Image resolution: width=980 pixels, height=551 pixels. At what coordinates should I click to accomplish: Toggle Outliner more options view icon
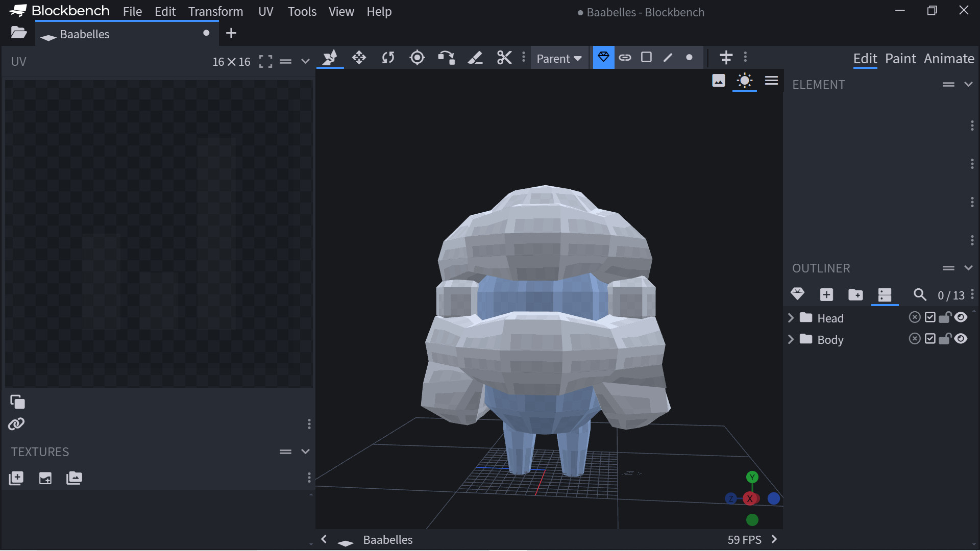coord(885,294)
